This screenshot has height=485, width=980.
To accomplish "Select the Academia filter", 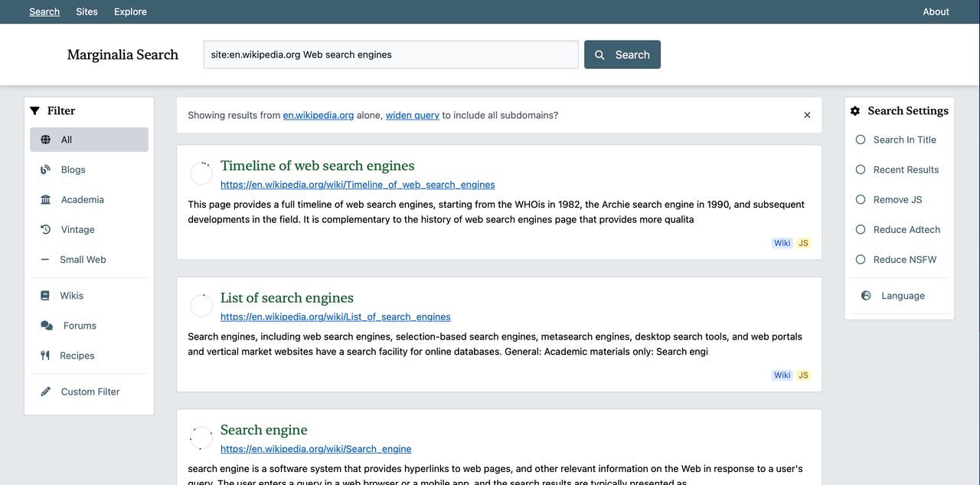I will click(89, 199).
